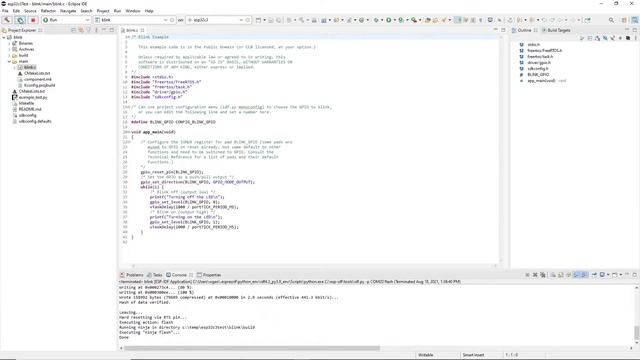
Task: Click the Run with coverage toolbar icon
Action: (401, 20)
